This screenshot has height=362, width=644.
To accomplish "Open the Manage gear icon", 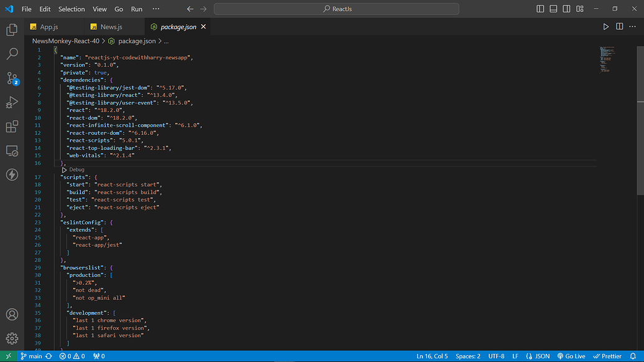I will click(12, 338).
